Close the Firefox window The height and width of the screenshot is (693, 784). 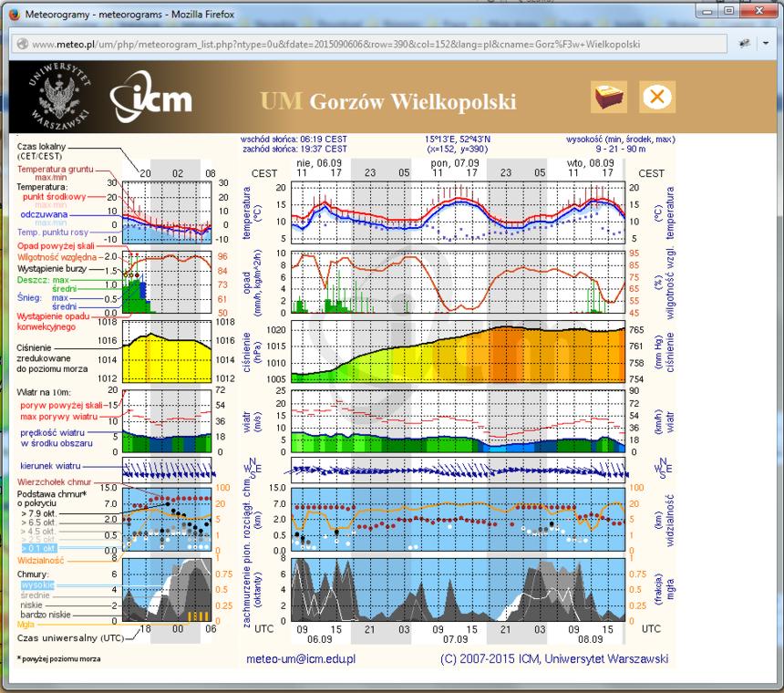(759, 11)
